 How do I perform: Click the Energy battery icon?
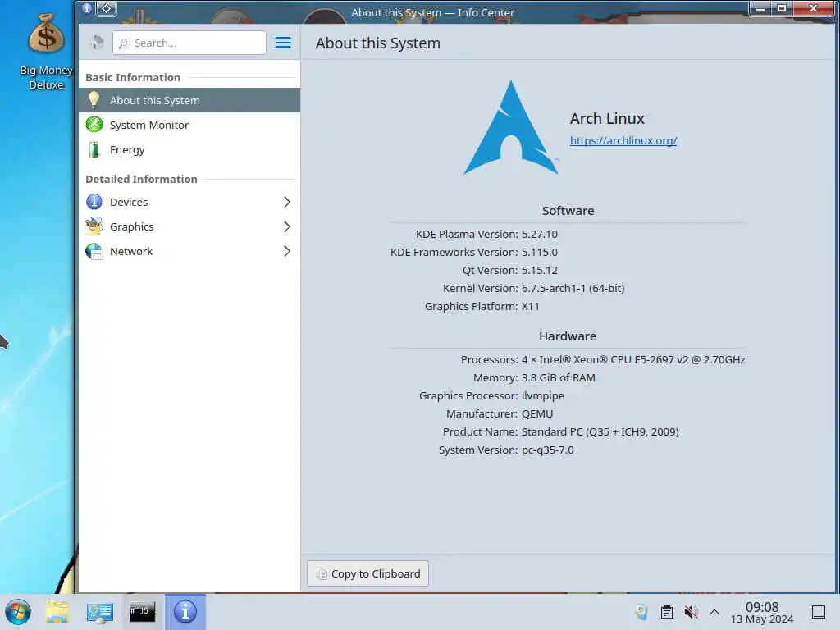94,149
